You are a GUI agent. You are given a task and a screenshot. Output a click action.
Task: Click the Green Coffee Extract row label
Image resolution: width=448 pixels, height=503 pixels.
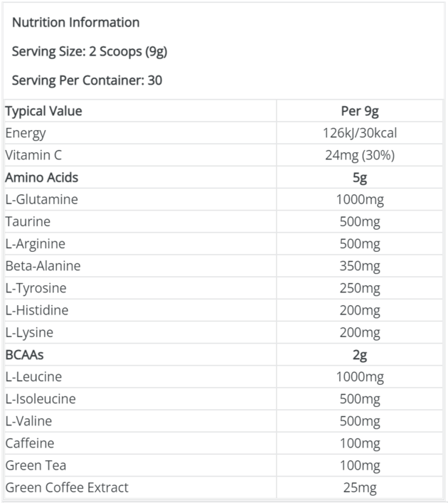point(67,487)
